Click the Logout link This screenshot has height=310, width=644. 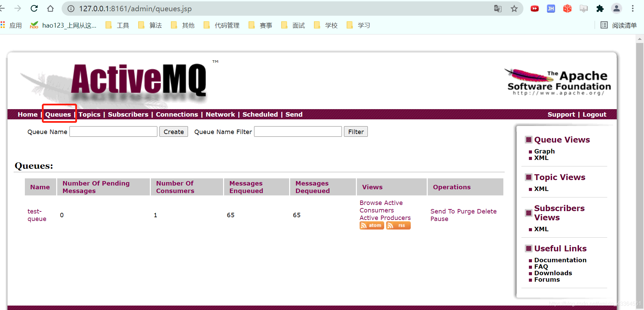[594, 115]
